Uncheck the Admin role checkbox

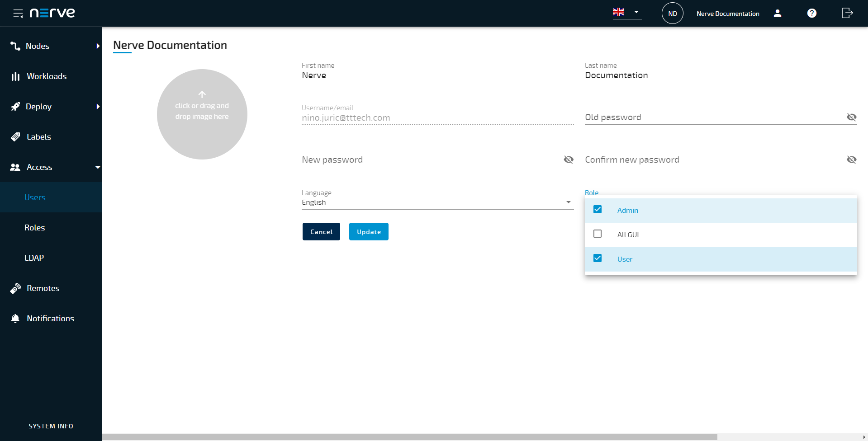(x=598, y=209)
